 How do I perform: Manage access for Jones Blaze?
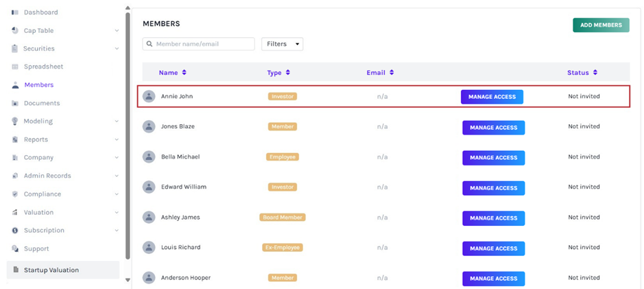tap(493, 128)
